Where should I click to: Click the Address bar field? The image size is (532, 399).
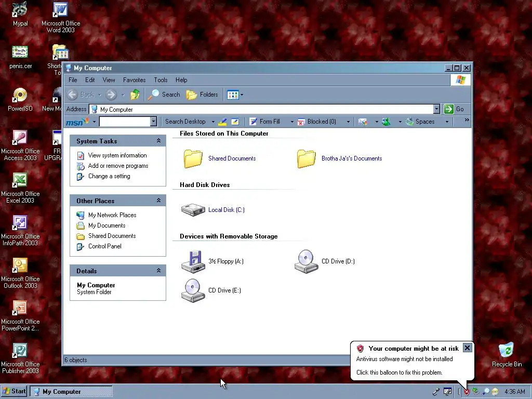tap(264, 109)
